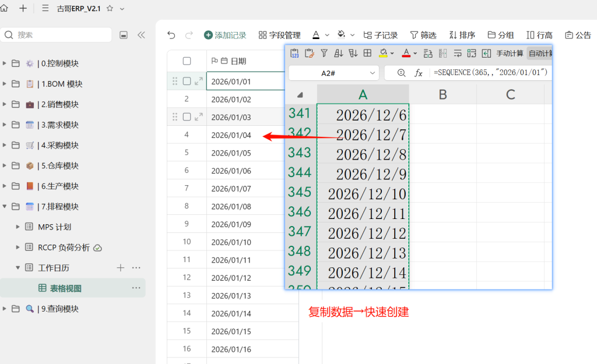The height and width of the screenshot is (364, 597).
Task: Click the 搜索 search field
Action: click(x=56, y=35)
